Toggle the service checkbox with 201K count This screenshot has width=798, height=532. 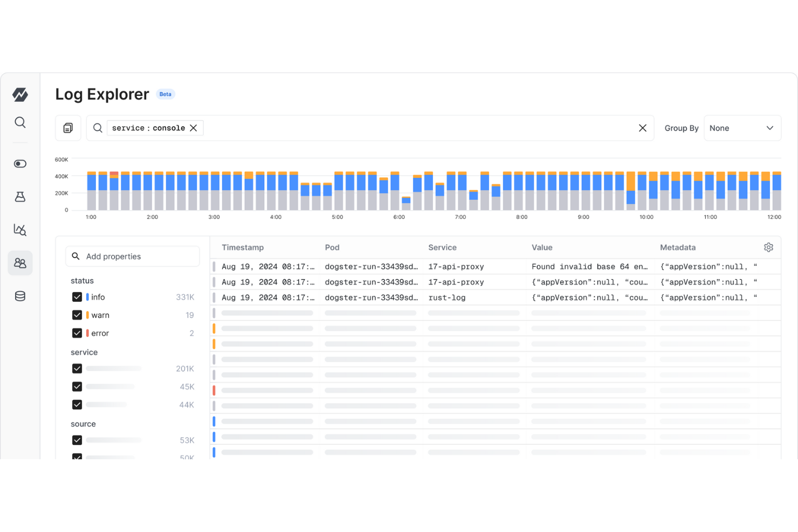point(77,369)
